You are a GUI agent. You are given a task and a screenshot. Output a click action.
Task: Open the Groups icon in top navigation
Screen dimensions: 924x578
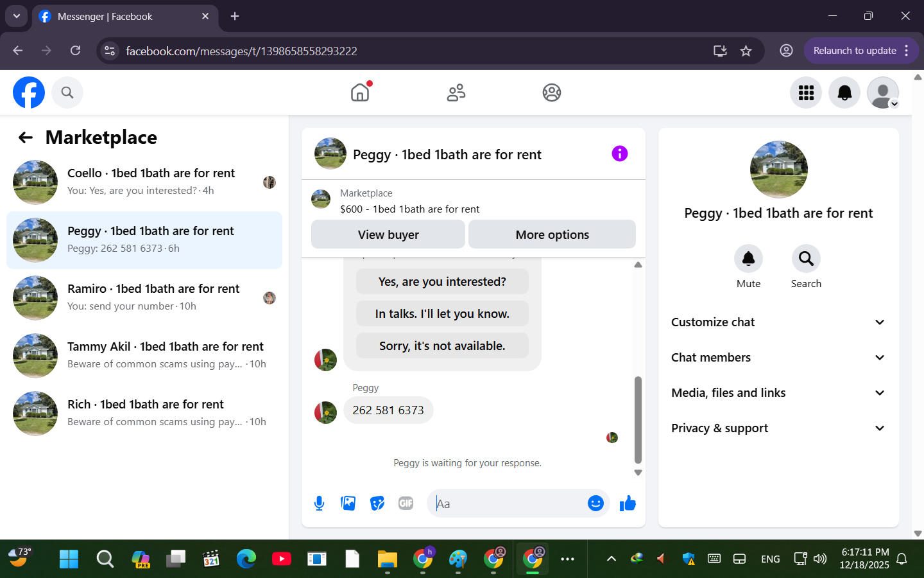[552, 92]
